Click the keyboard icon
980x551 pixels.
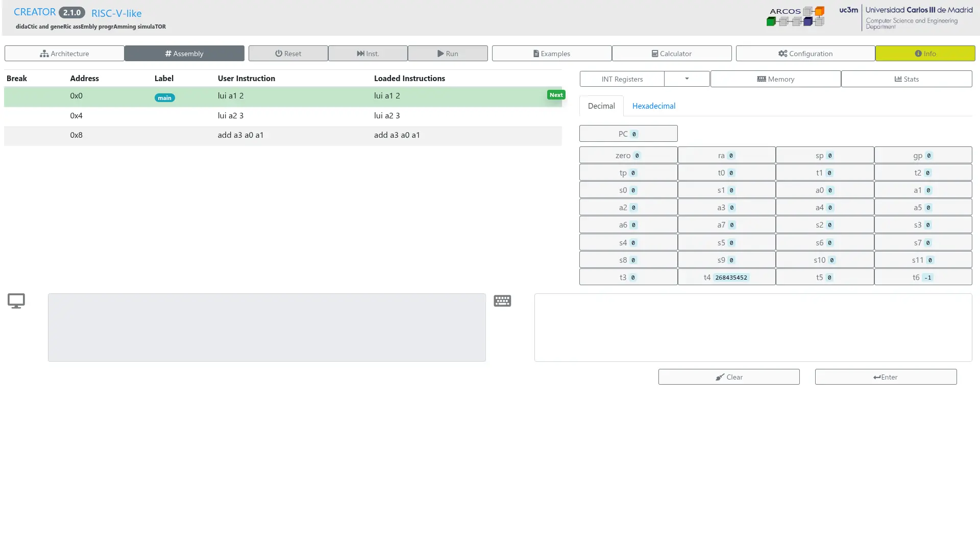(x=502, y=301)
